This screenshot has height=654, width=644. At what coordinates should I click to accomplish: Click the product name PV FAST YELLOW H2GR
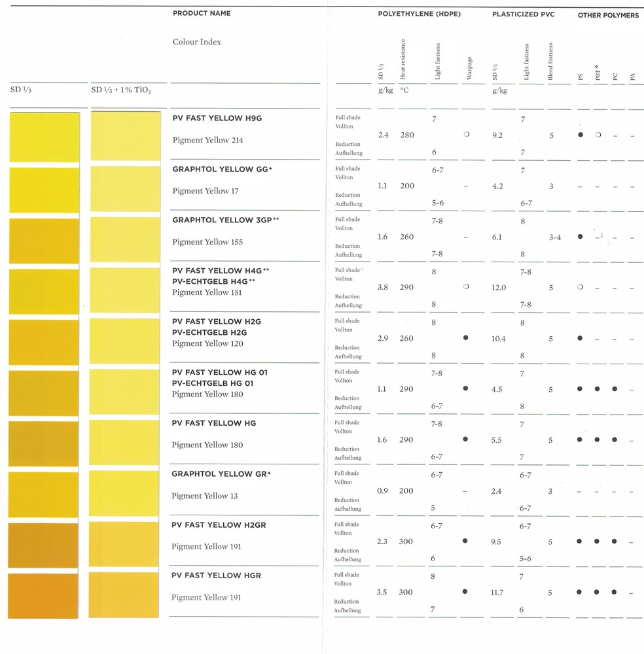click(x=219, y=525)
